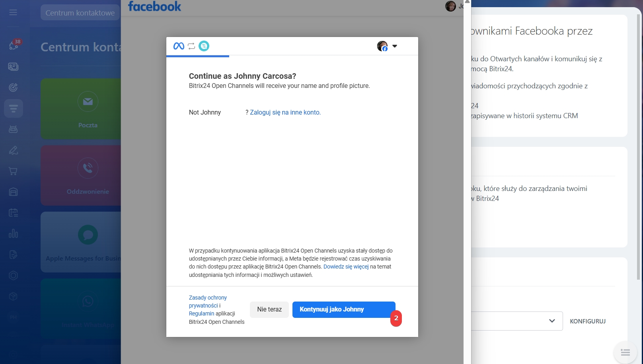The image size is (643, 364).
Task: Open the calendar sidebar icon
Action: [x=13, y=213]
